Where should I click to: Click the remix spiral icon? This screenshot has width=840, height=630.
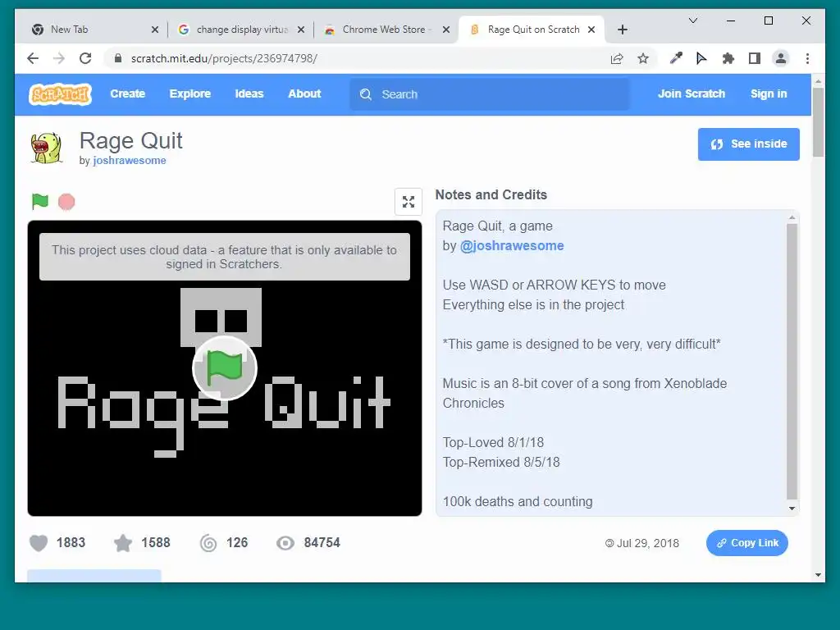tap(208, 543)
